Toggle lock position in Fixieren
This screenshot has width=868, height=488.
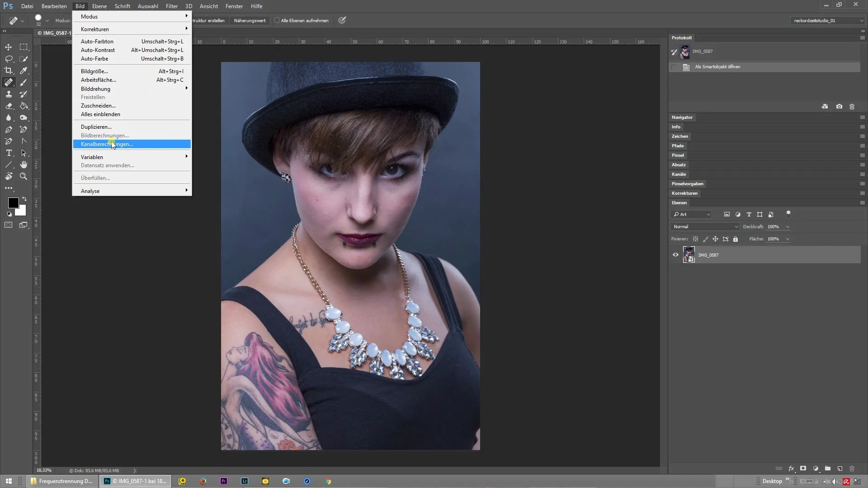coord(715,239)
